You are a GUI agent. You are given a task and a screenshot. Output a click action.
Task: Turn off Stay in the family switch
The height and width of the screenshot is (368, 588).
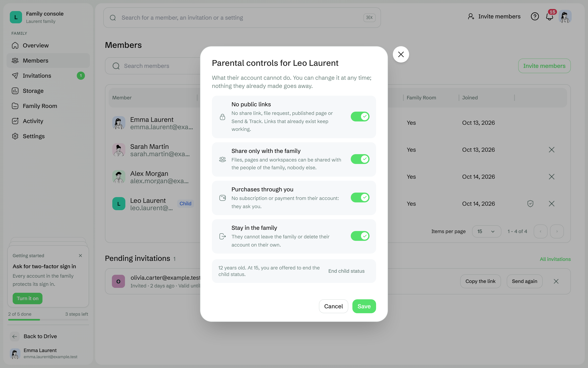360,236
